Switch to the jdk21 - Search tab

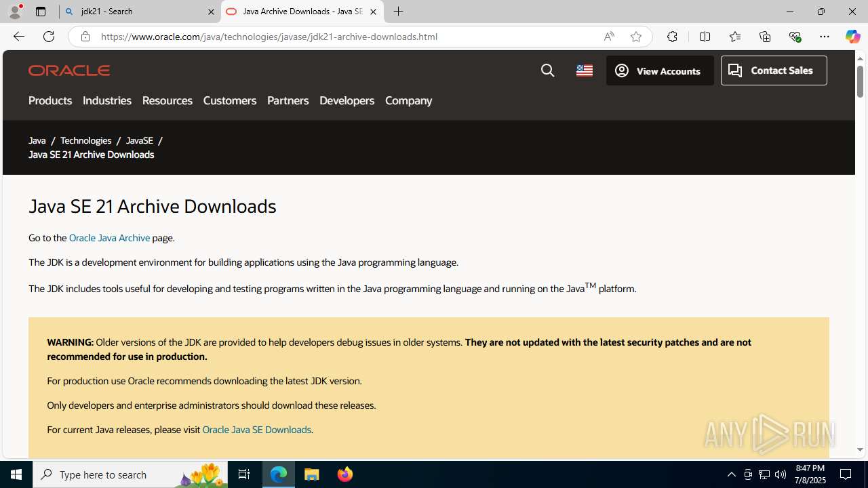(139, 12)
